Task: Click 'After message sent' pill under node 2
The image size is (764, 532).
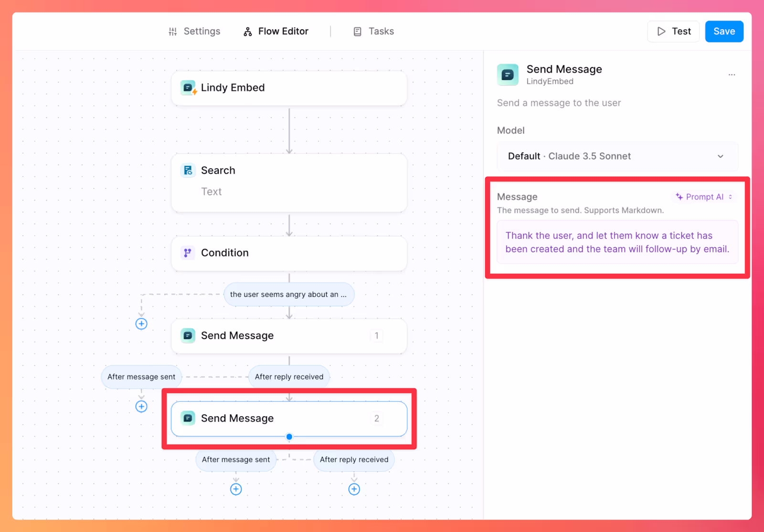Action: [236, 459]
